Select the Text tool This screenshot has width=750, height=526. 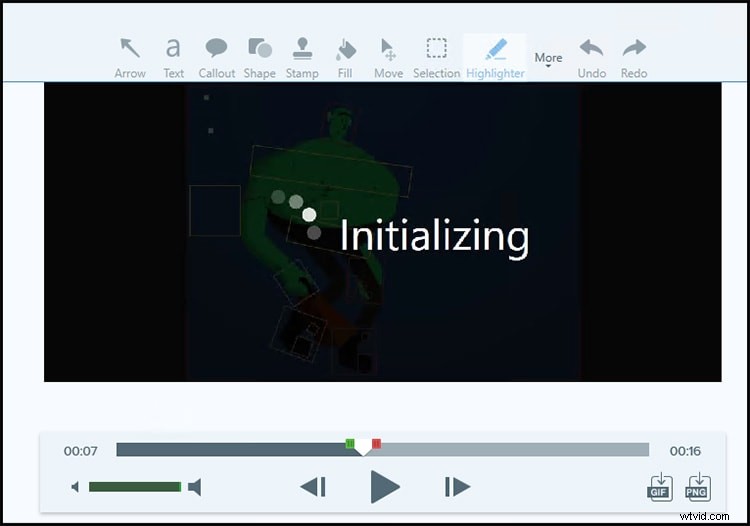pyautogui.click(x=173, y=58)
